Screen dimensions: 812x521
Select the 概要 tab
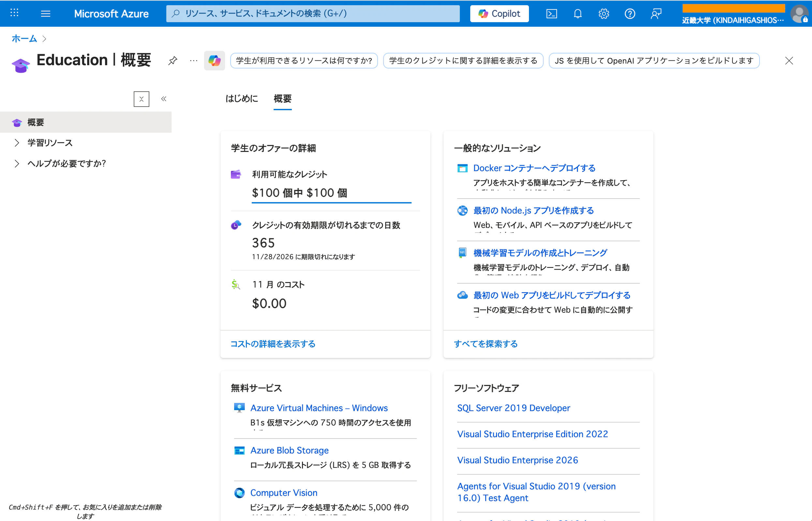click(x=282, y=98)
